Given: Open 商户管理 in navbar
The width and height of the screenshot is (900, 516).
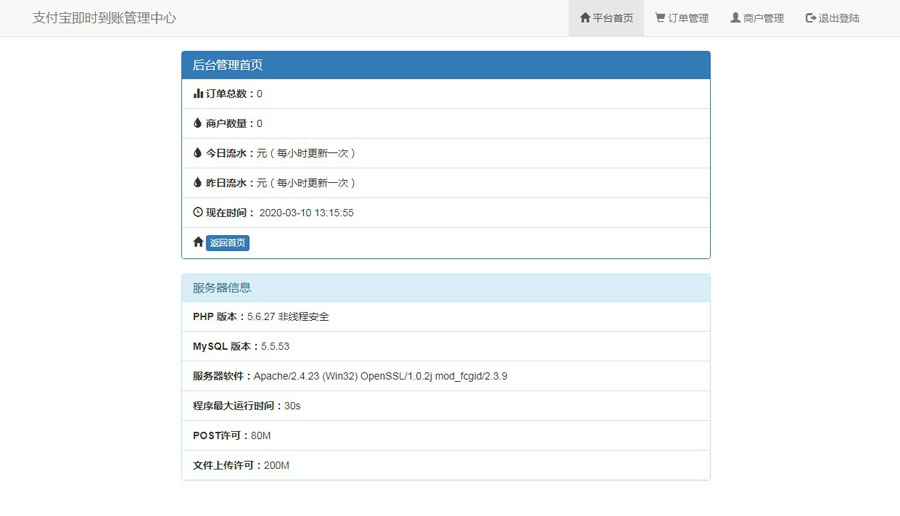Looking at the screenshot, I should pyautogui.click(x=757, y=18).
